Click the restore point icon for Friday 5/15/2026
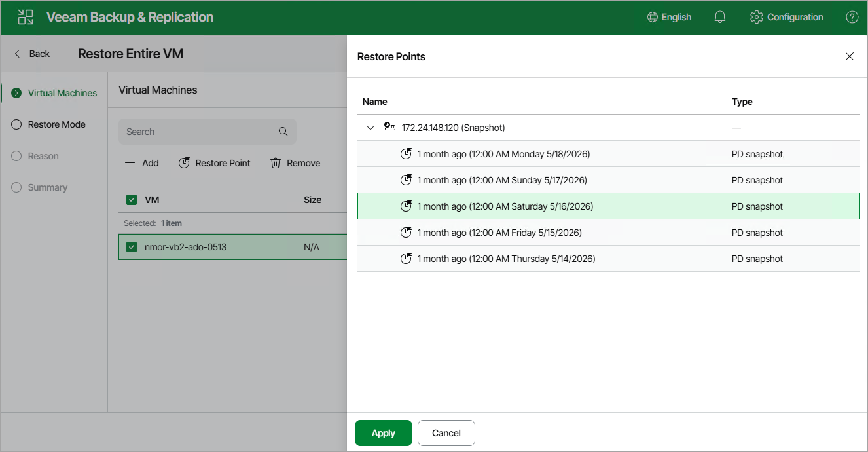This screenshot has width=868, height=452. coord(406,233)
